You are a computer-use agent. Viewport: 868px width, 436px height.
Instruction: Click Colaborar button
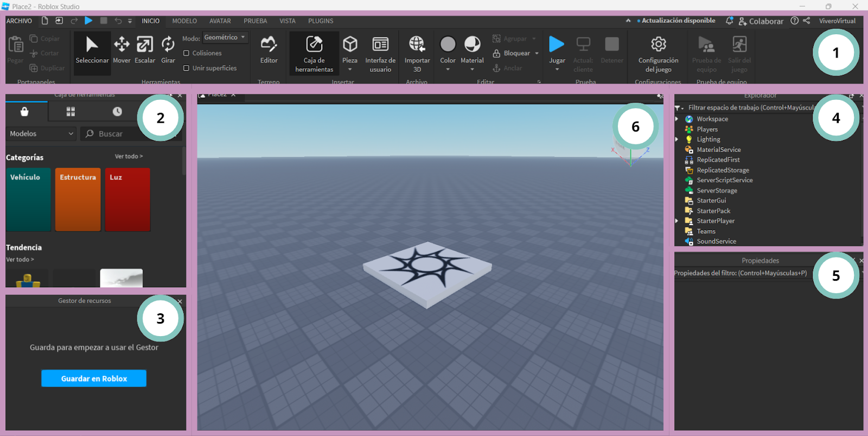[x=761, y=21]
